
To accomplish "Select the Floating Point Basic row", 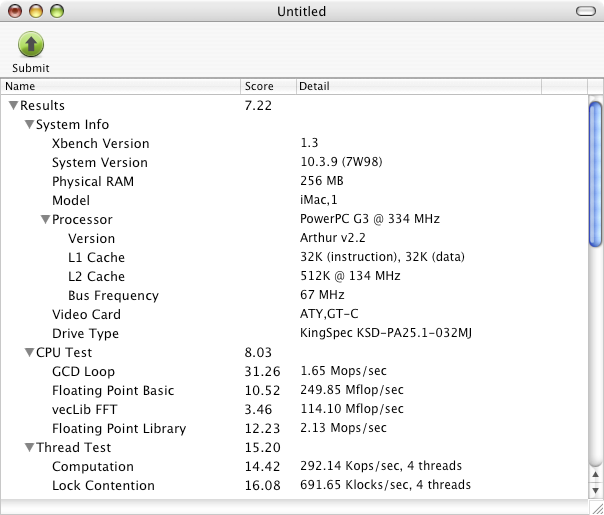I will tap(294, 390).
